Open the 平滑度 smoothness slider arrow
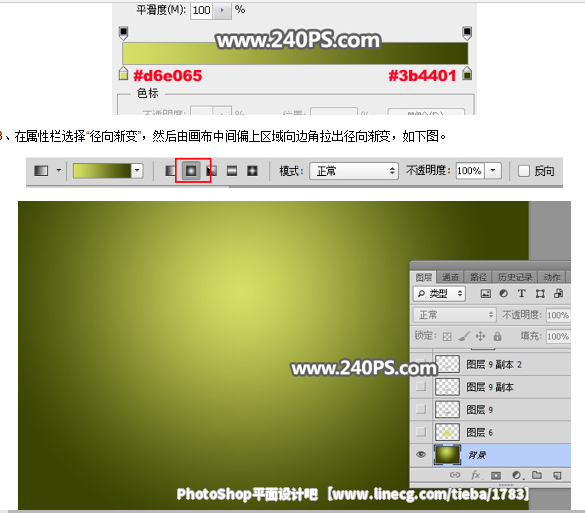This screenshot has width=585, height=513. 222,10
